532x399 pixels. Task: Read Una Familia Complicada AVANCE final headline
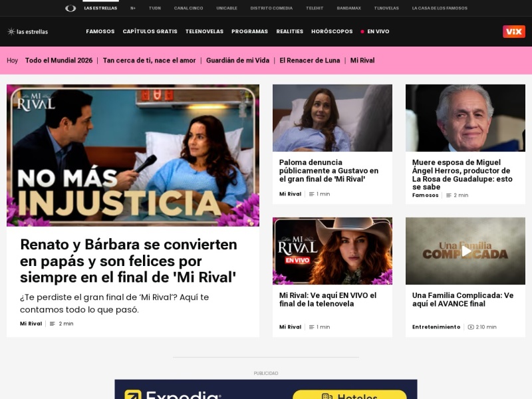click(463, 300)
